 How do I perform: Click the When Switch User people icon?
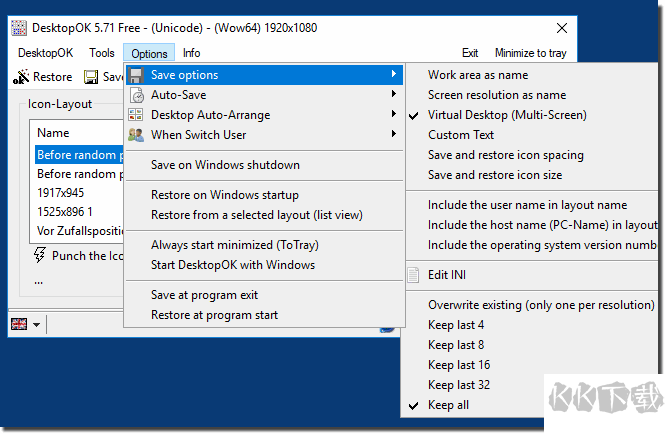point(136,135)
